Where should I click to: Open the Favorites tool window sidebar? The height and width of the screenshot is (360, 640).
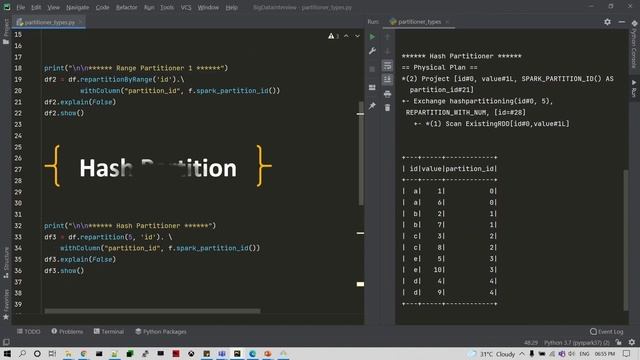pyautogui.click(x=6, y=305)
